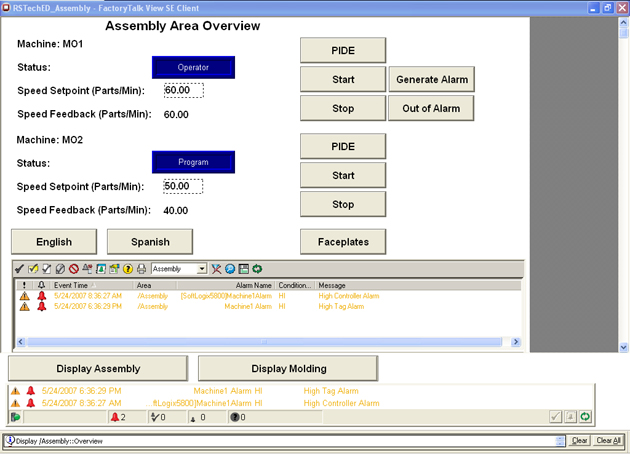Click the Generate Alarm button
Viewport: 630px width, 454px height.
432,80
